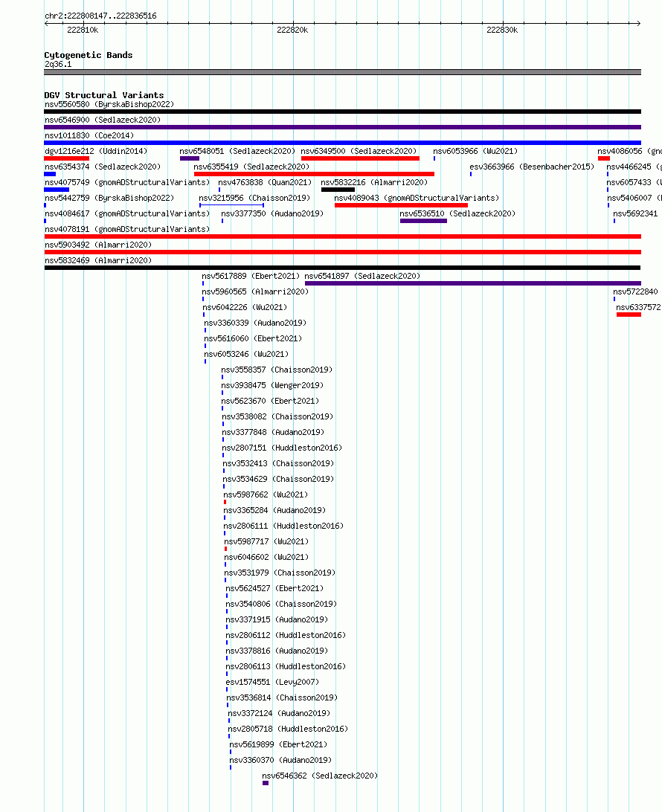662x812 pixels.
Task: Click nsv5987717 (Wu2021) label
Action: pos(266,541)
